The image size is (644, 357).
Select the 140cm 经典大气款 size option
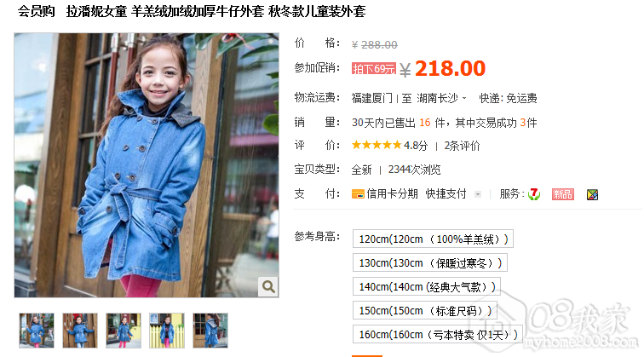(427, 287)
